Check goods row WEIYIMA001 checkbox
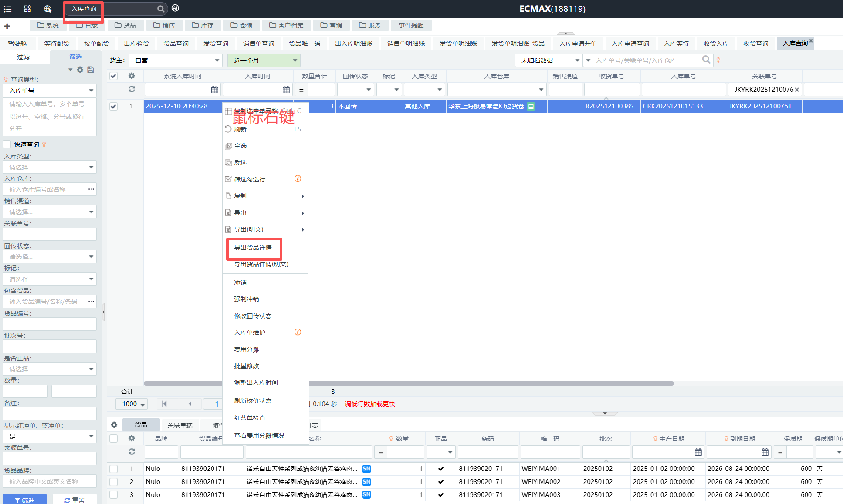 pos(113,469)
